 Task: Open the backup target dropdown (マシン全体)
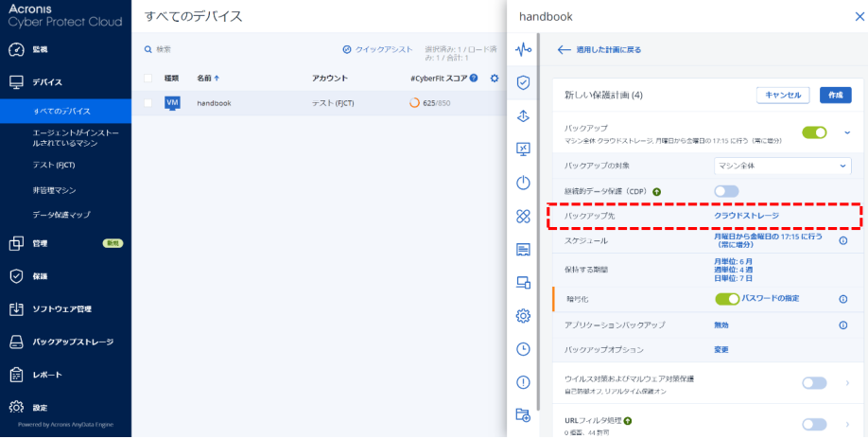[x=782, y=166]
